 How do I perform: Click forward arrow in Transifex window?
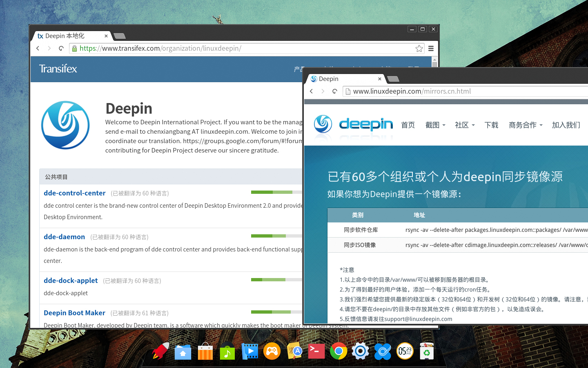click(x=49, y=48)
